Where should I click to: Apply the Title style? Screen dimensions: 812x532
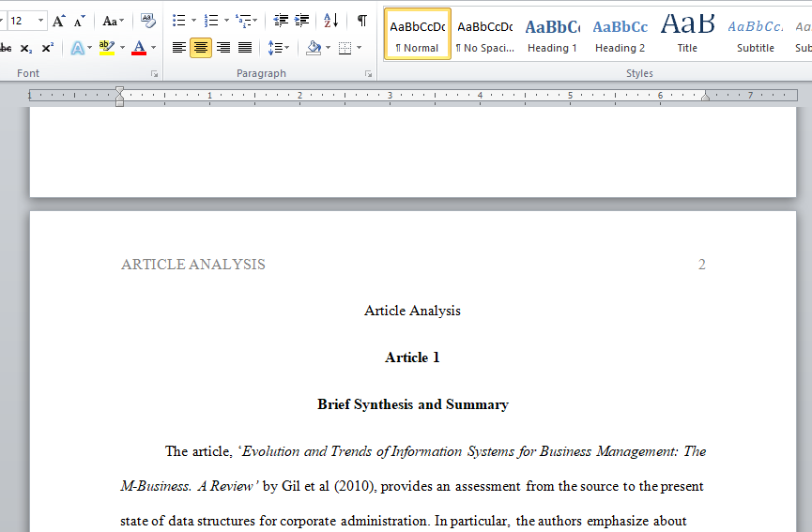(688, 34)
